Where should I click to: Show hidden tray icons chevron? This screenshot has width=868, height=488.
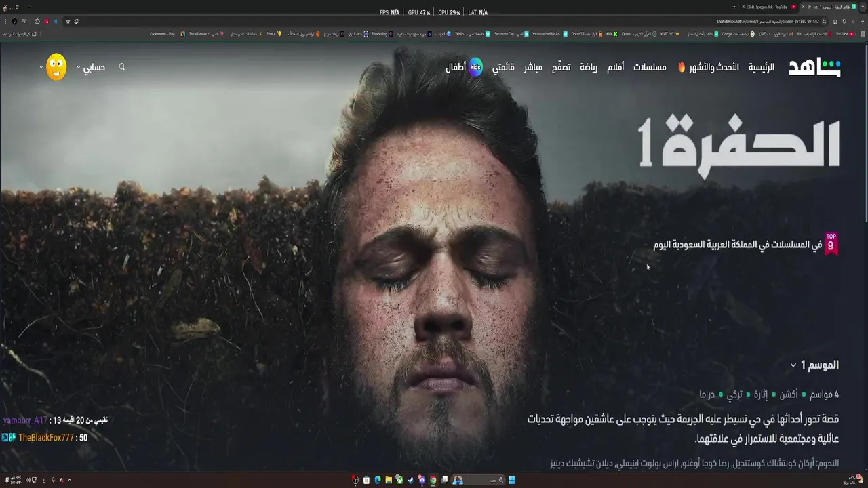click(69, 480)
